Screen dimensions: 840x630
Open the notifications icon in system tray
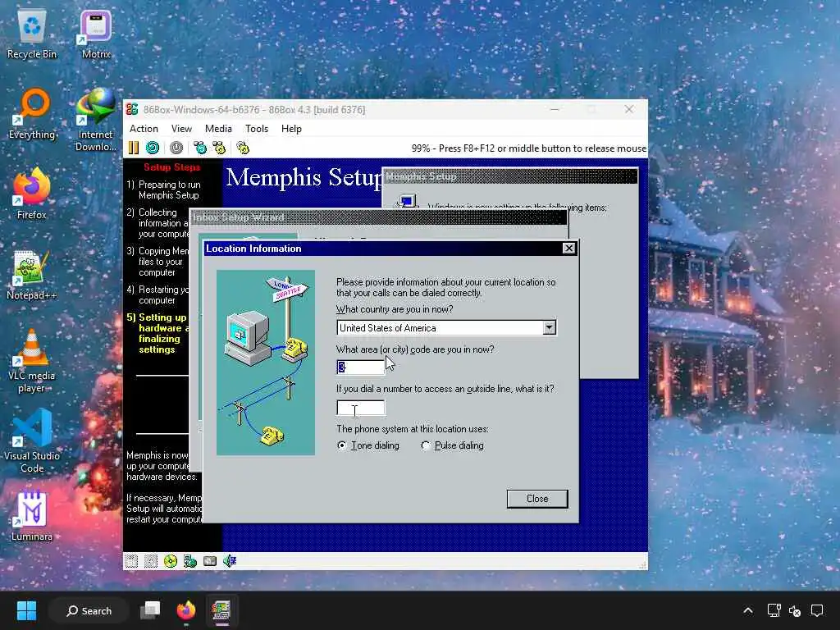pyautogui.click(x=816, y=610)
